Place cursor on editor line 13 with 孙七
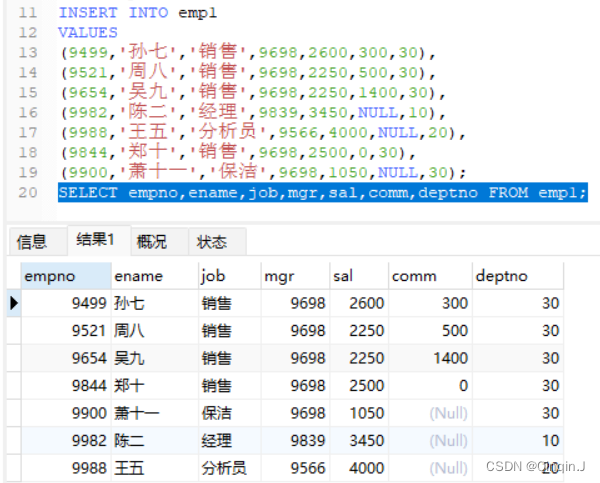 [248, 52]
